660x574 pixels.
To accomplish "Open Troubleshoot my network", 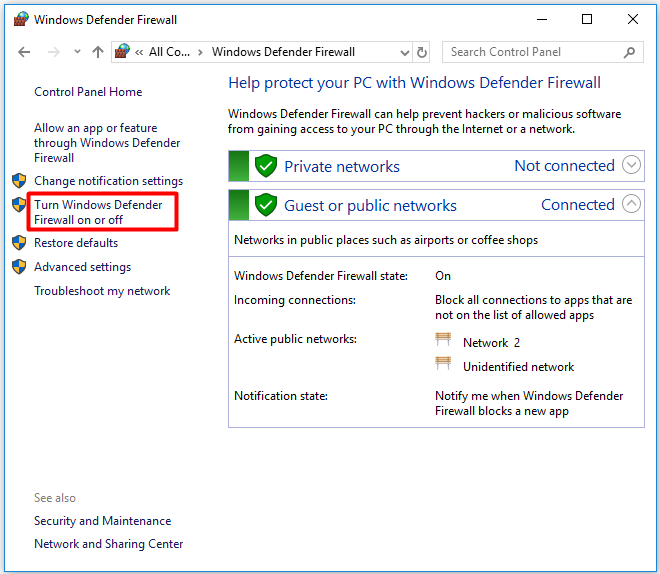I will 102,291.
